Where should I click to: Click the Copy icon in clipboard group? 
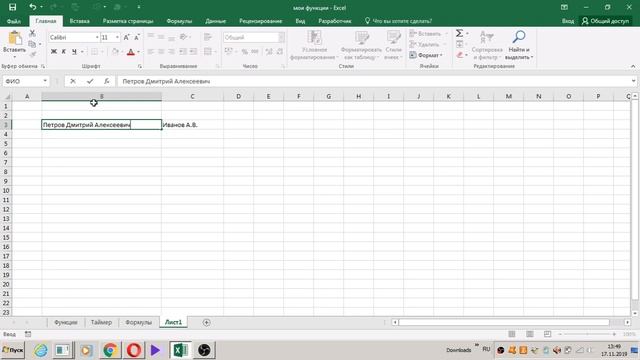(32, 44)
